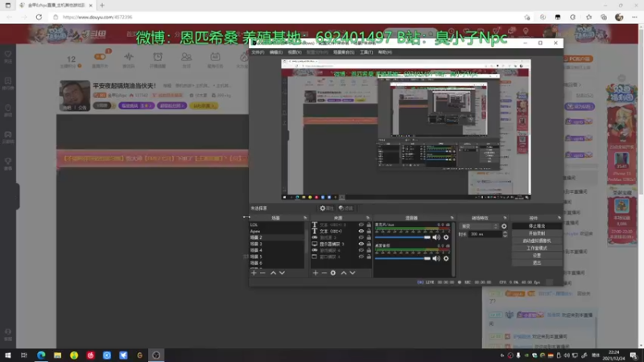This screenshot has height=362, width=644.
Task: Switch to Studio Mode in OBS controls
Action: point(537,248)
